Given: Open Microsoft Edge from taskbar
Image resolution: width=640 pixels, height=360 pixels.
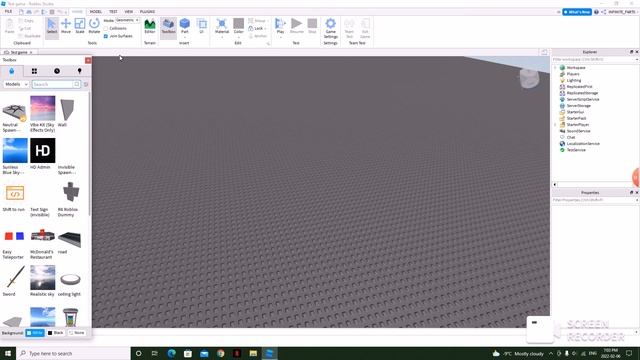Looking at the screenshot, I should click(171, 353).
